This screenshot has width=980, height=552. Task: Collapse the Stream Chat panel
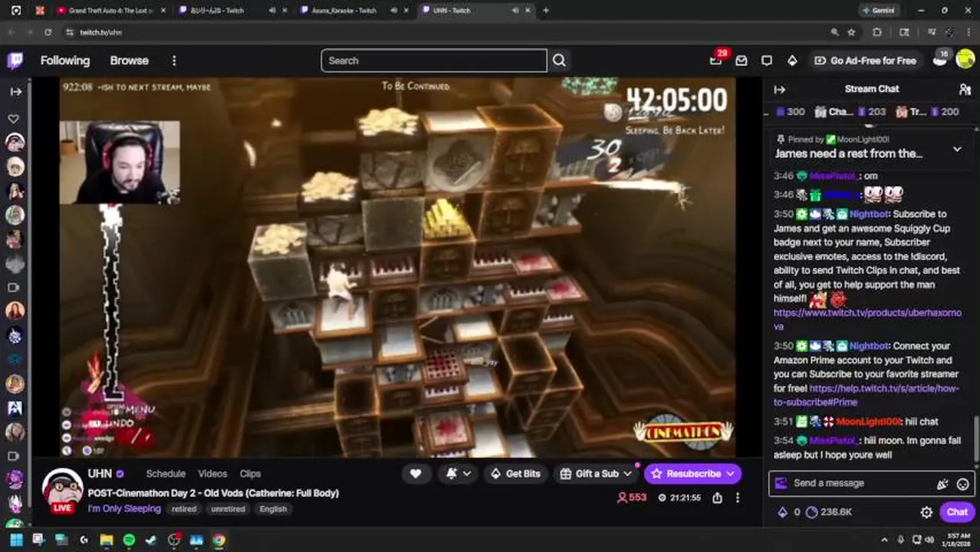click(779, 89)
